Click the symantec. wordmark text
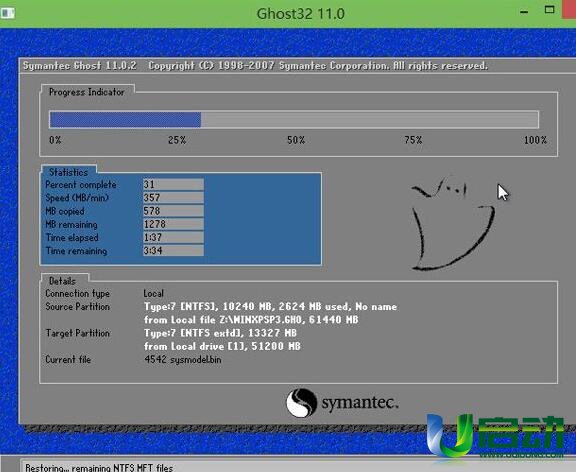The width and height of the screenshot is (576, 472). (360, 403)
